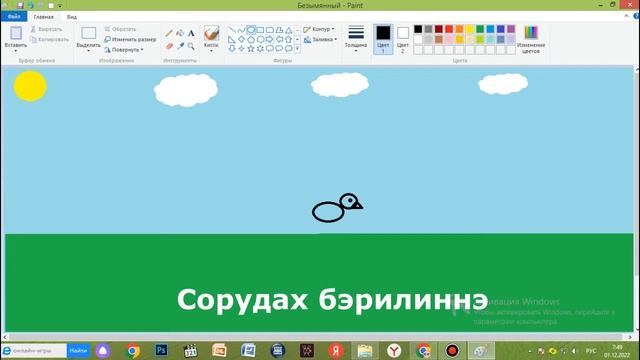Switch to the View (Вид) tab
Viewport: 640px width, 360px height.
click(72, 17)
